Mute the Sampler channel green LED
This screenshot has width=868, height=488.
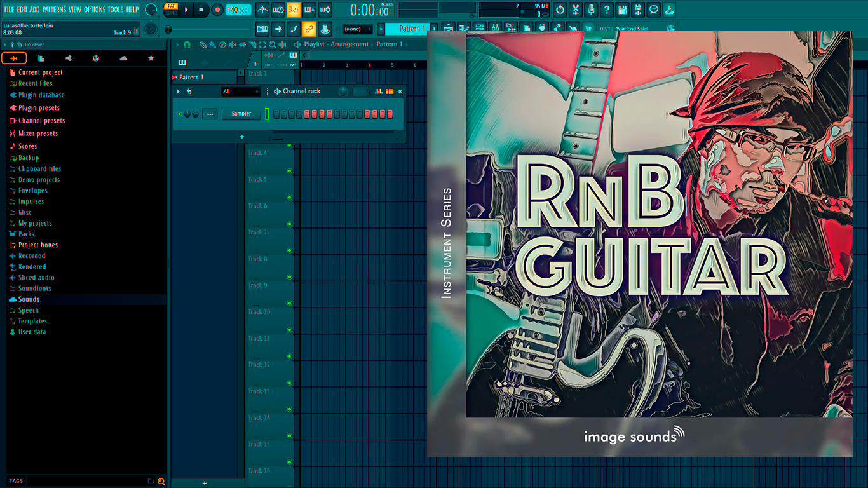coord(179,114)
